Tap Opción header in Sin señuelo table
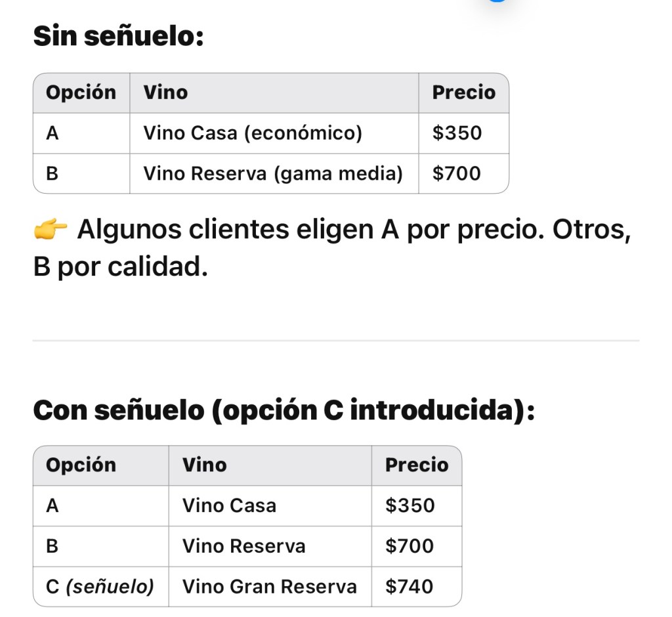This screenshot has height=617, width=672. coord(81,93)
